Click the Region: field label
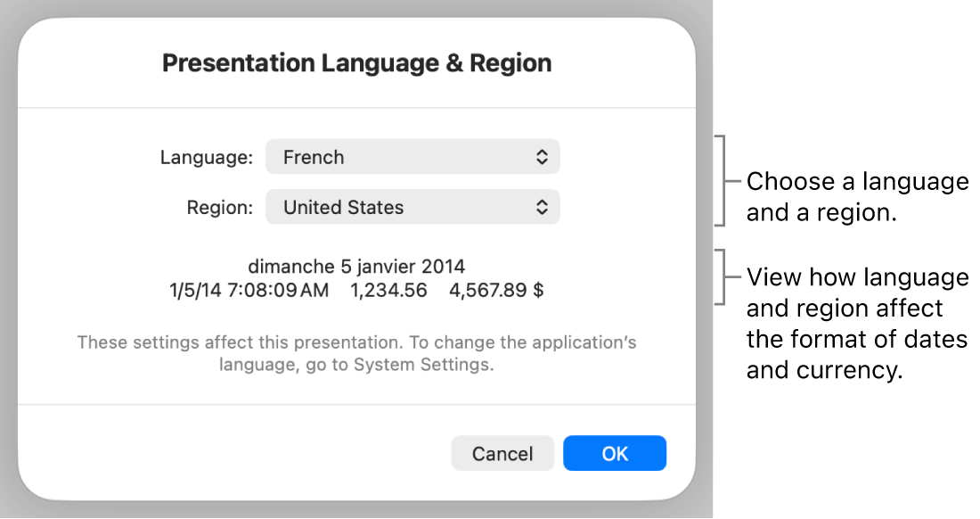 (x=218, y=207)
